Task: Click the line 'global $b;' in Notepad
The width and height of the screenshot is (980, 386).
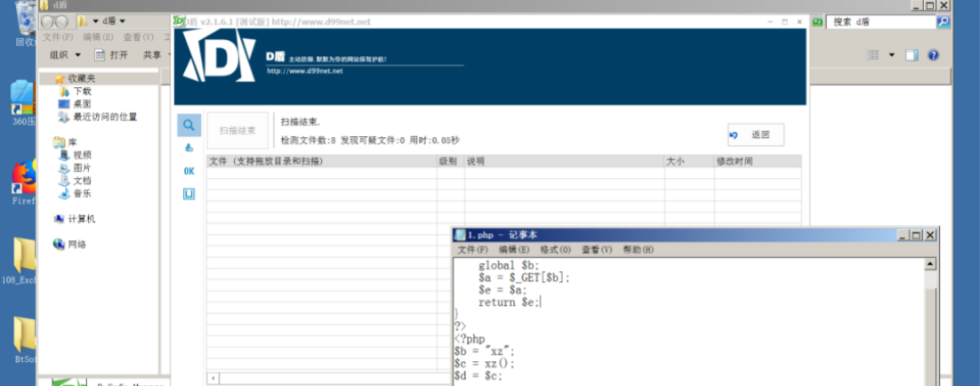Action: coord(508,265)
